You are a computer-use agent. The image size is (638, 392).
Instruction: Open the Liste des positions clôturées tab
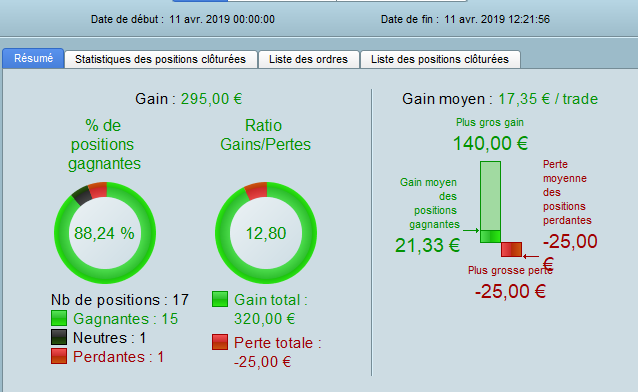pos(440,59)
